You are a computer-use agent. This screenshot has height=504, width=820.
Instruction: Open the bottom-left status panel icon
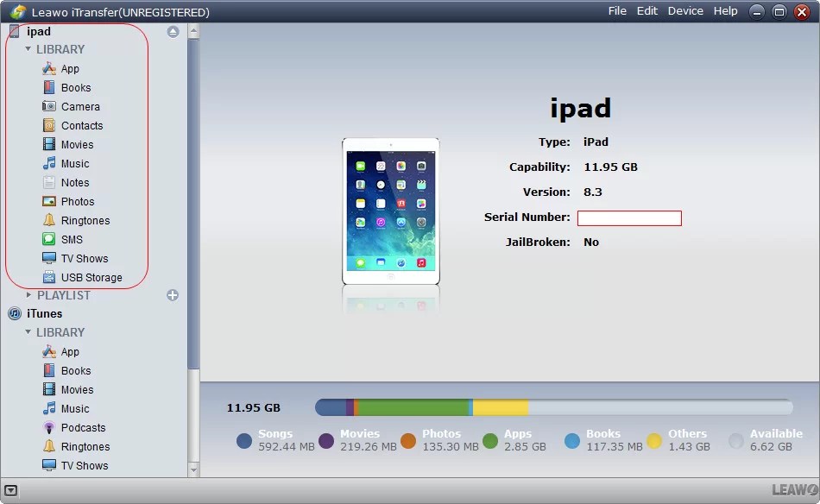[x=10, y=490]
